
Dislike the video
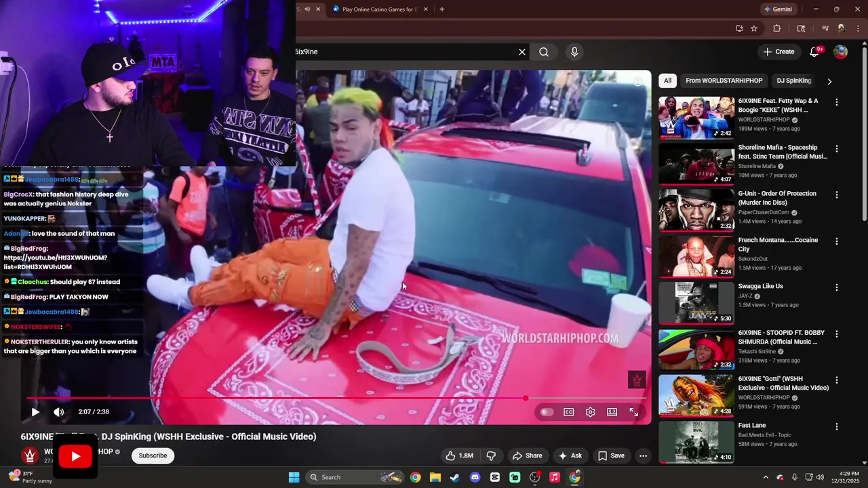pyautogui.click(x=492, y=455)
